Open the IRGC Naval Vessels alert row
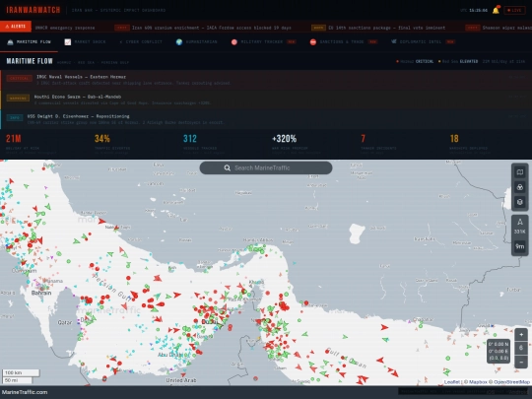The image size is (532, 399). (x=266, y=80)
